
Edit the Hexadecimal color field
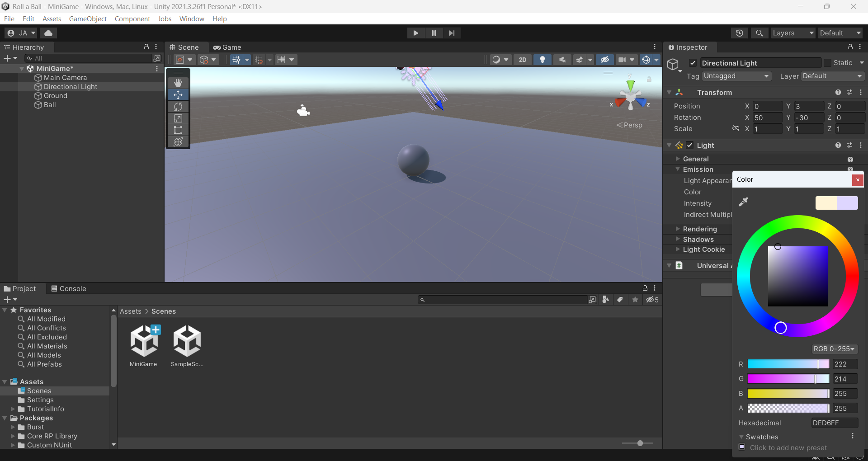click(x=835, y=423)
